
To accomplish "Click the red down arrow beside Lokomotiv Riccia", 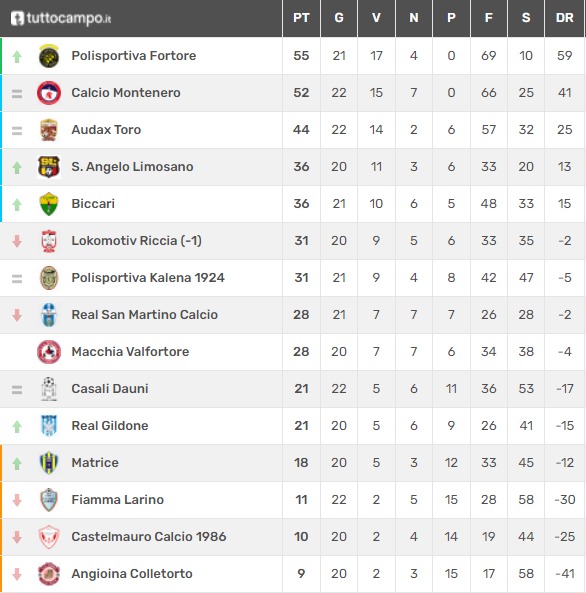I will [17, 241].
